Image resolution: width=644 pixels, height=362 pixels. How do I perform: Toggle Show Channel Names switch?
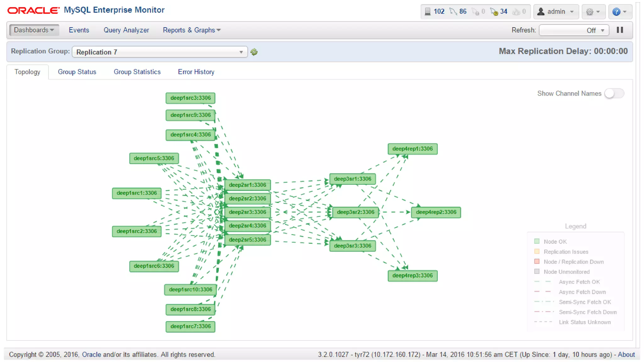[614, 94]
